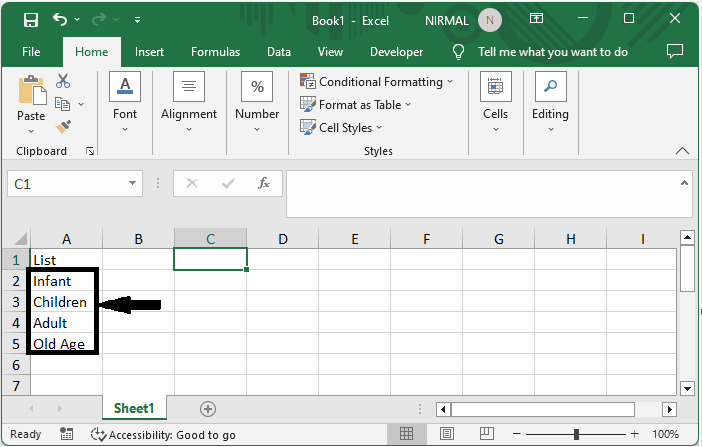The height and width of the screenshot is (447, 702).
Task: Click the greyed Redo icon
Action: pos(99,19)
